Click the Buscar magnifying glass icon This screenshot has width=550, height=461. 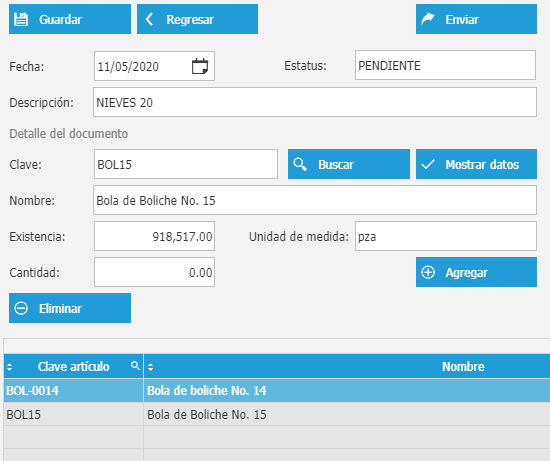[300, 164]
